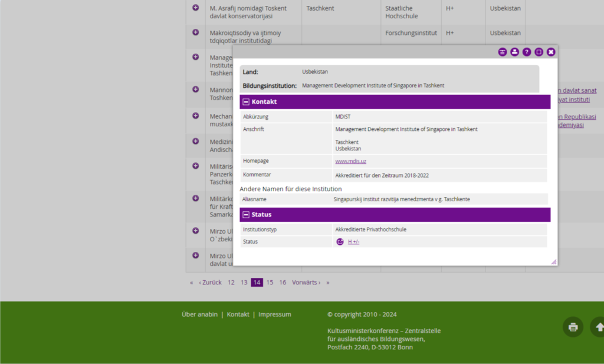This screenshot has height=364, width=604.
Task: Click the scroll-to-top arrow button
Action: coord(599,327)
